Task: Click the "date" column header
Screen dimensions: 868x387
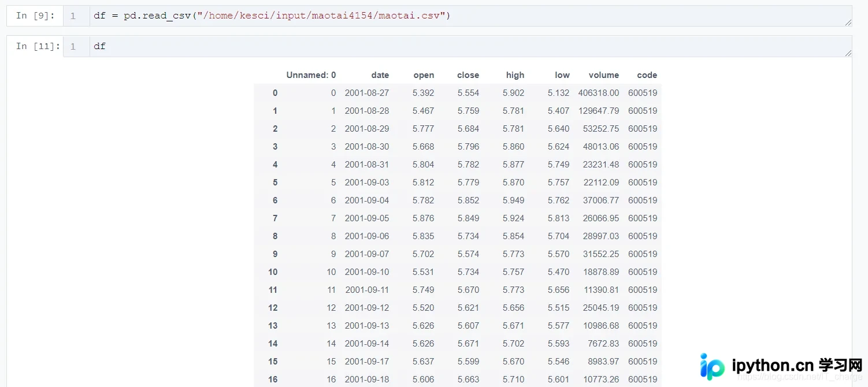Action: (x=380, y=75)
